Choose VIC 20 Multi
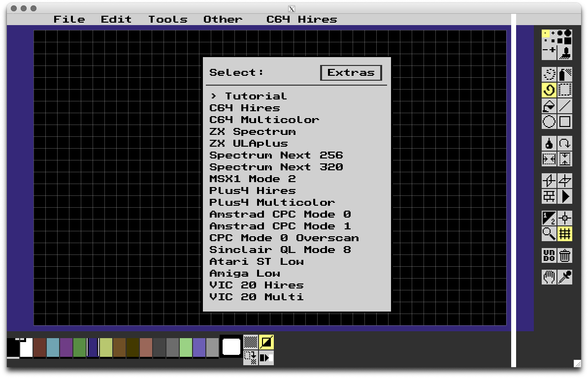This screenshot has width=588, height=378. coord(257,297)
